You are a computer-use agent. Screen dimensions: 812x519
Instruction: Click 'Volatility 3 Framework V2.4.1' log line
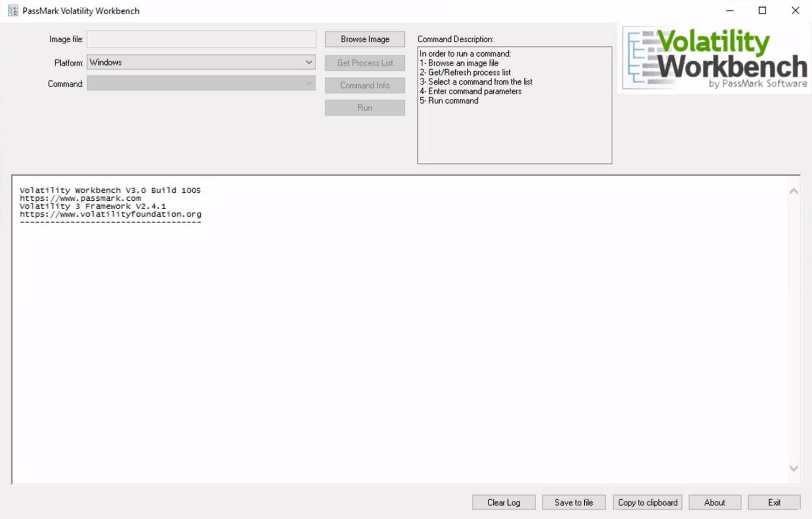[93, 206]
